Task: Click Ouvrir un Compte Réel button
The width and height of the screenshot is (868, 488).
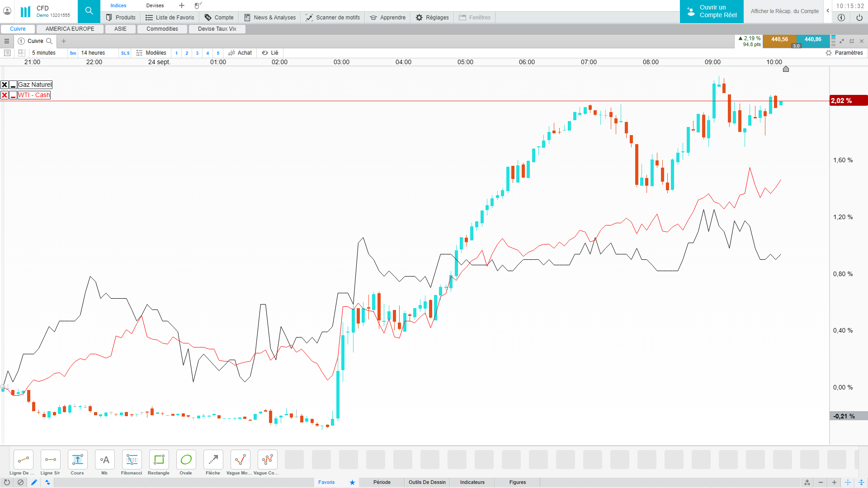Action: [x=712, y=11]
